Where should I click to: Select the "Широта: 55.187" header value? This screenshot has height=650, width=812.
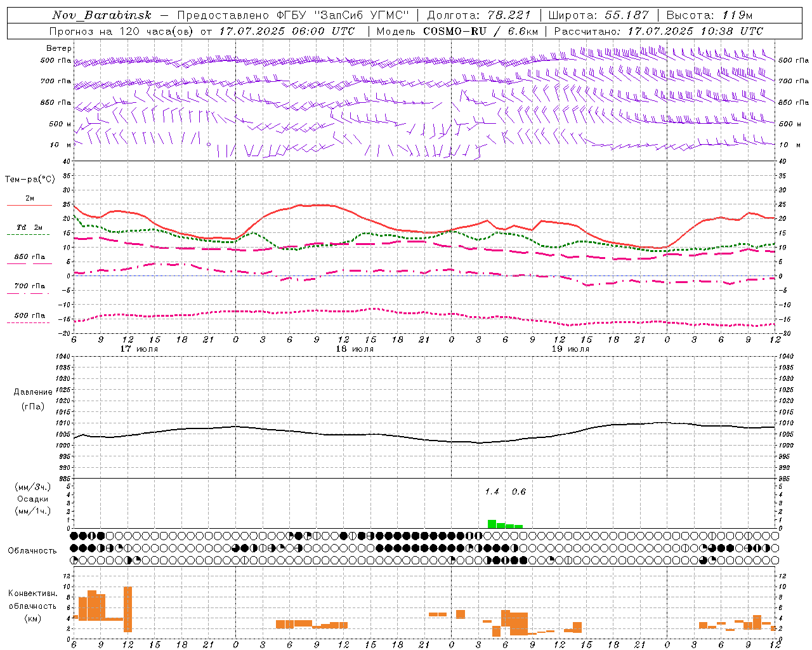pos(598,15)
